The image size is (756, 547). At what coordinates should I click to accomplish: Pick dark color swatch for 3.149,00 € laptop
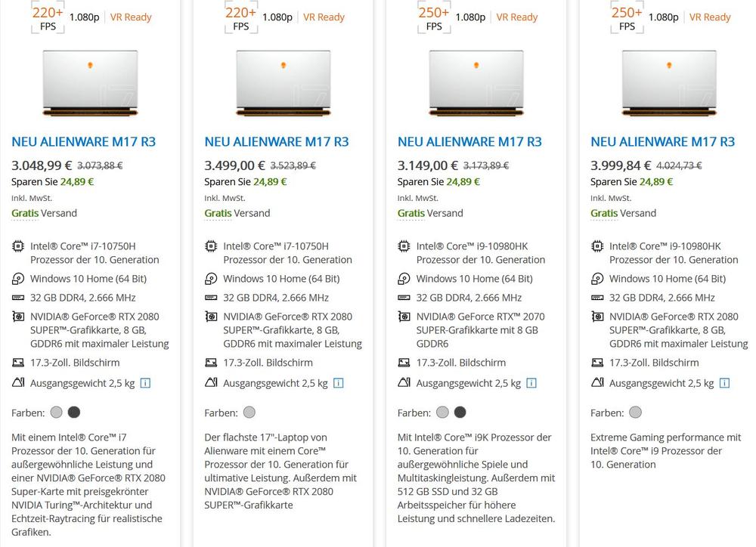click(x=460, y=413)
